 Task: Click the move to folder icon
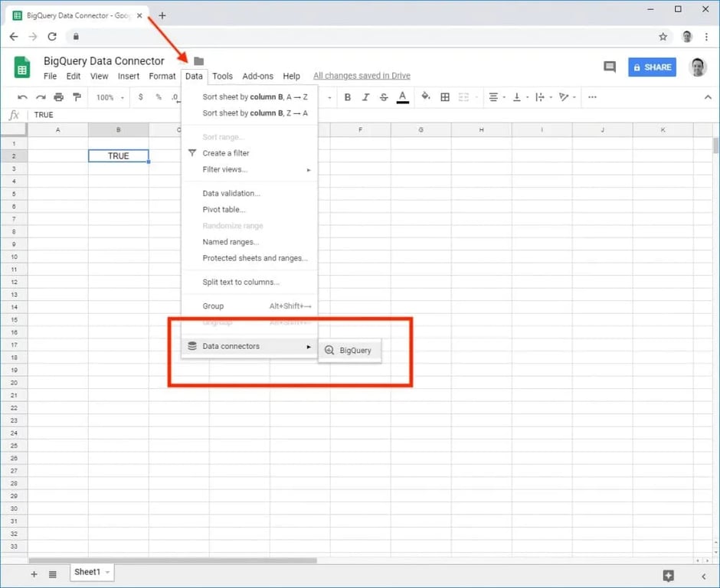pos(198,61)
